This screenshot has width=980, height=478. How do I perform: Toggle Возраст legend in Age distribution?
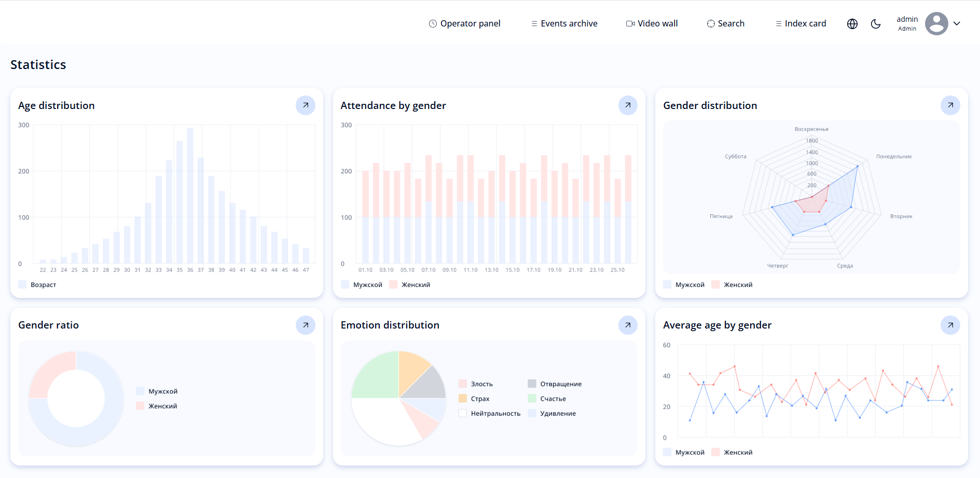37,285
